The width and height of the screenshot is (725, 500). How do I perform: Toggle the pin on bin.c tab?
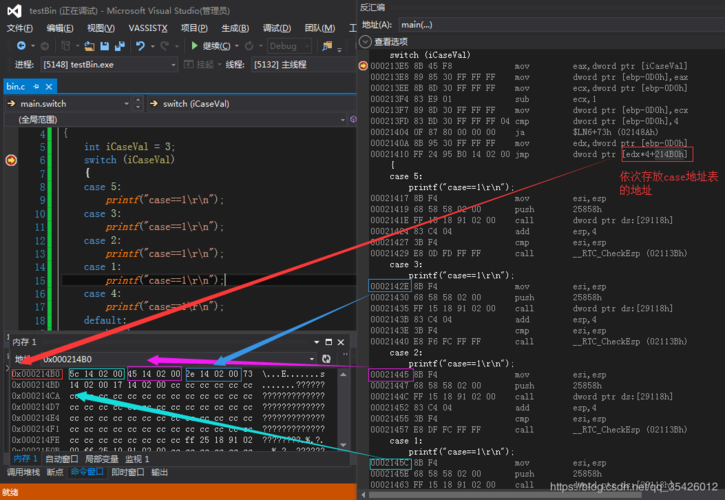pyautogui.click(x=35, y=87)
